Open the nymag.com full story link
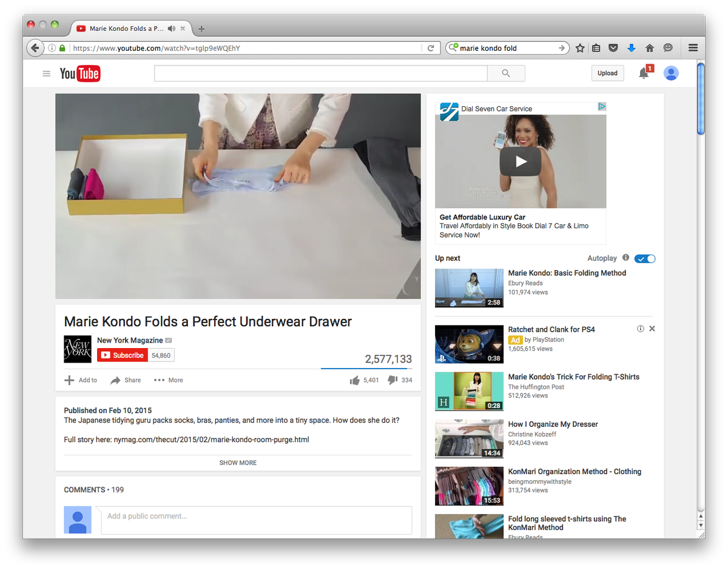This screenshot has height=570, width=728. click(x=212, y=440)
